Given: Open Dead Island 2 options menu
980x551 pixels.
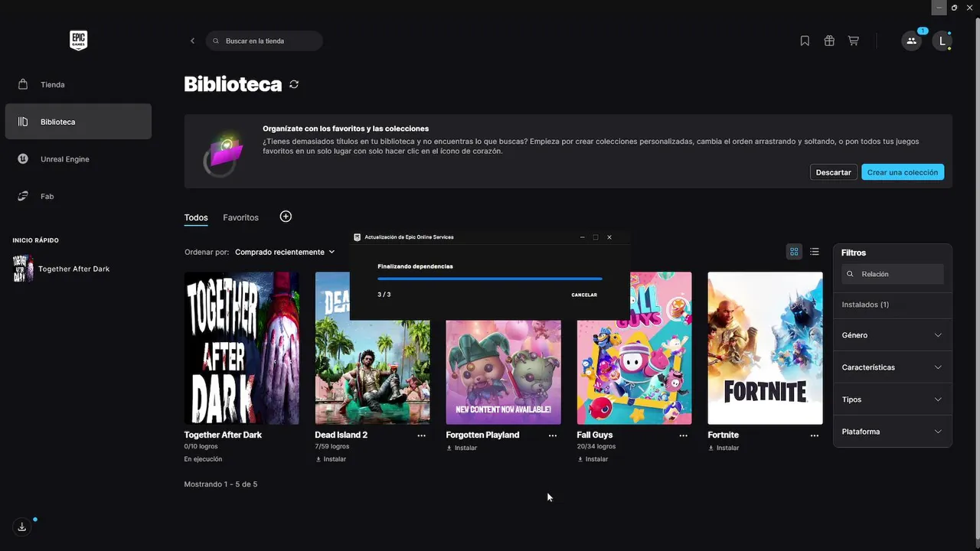Looking at the screenshot, I should pyautogui.click(x=421, y=435).
